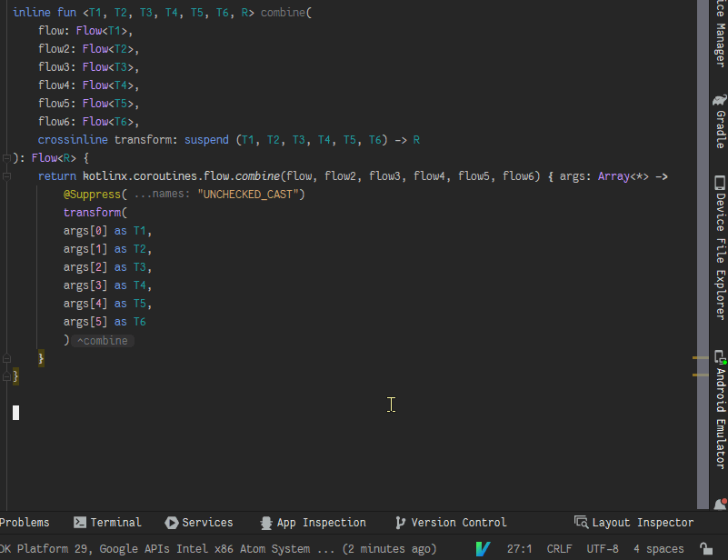Image resolution: width=728 pixels, height=560 pixels.
Task: Open the App Inspection tool window
Action: point(313,523)
